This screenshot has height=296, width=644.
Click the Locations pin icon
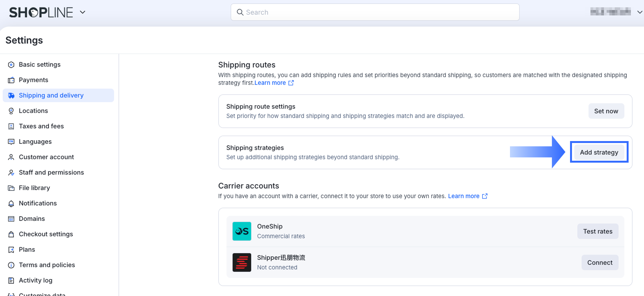[x=11, y=111]
